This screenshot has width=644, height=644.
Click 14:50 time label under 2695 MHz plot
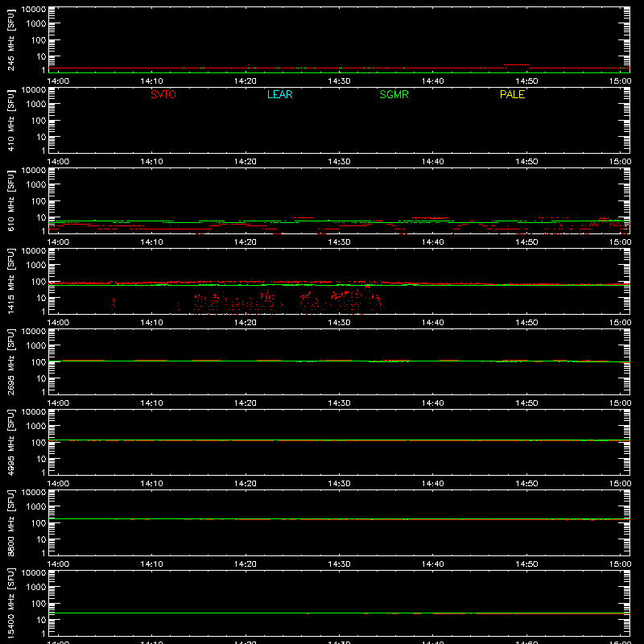pyautogui.click(x=526, y=403)
